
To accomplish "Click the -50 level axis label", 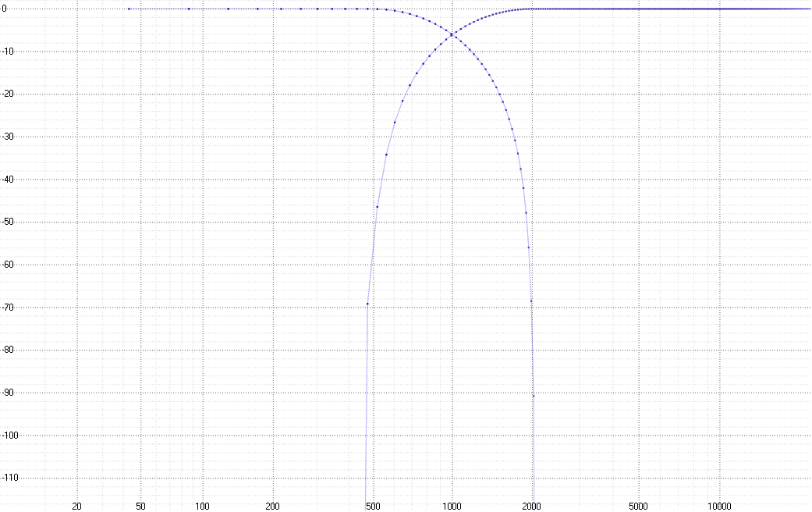I will 7,222.
